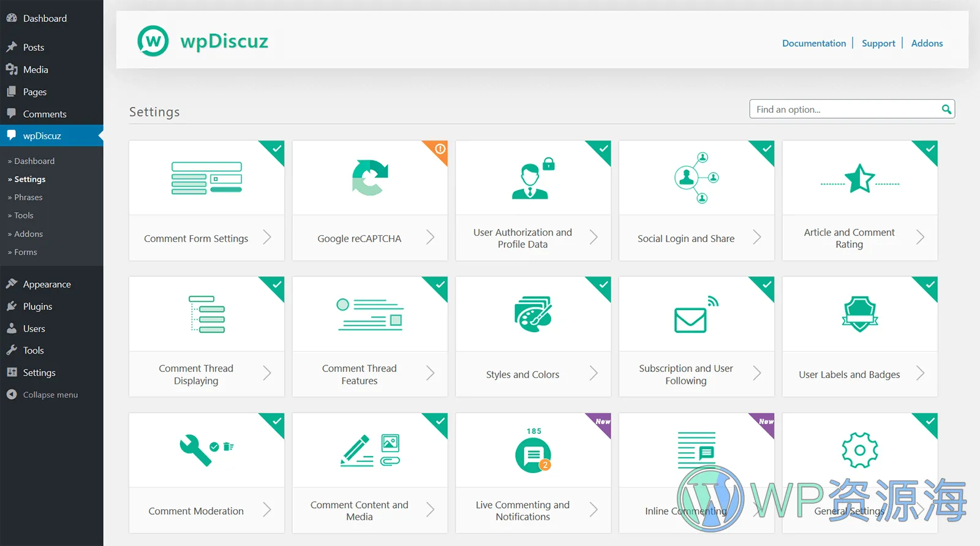Click the Comment Thread Features list icon

[370, 314]
